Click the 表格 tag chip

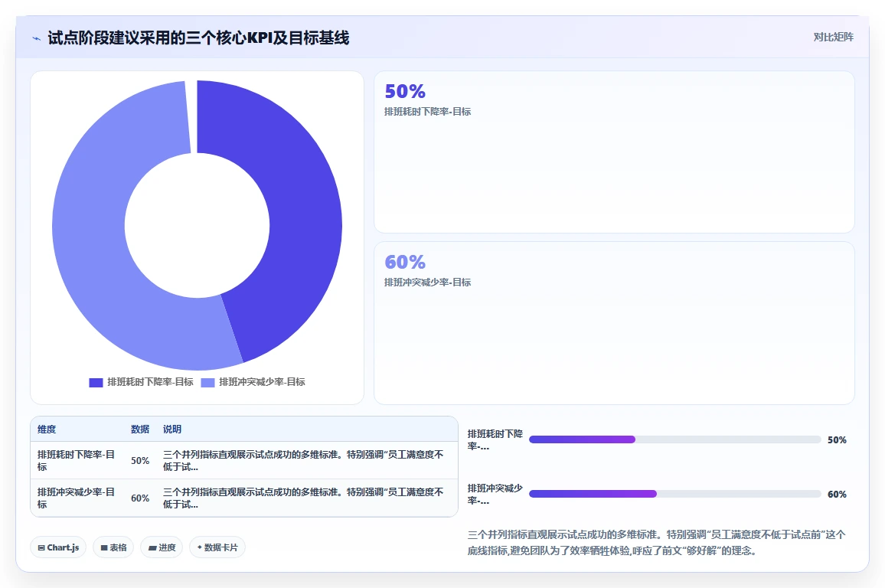113,547
